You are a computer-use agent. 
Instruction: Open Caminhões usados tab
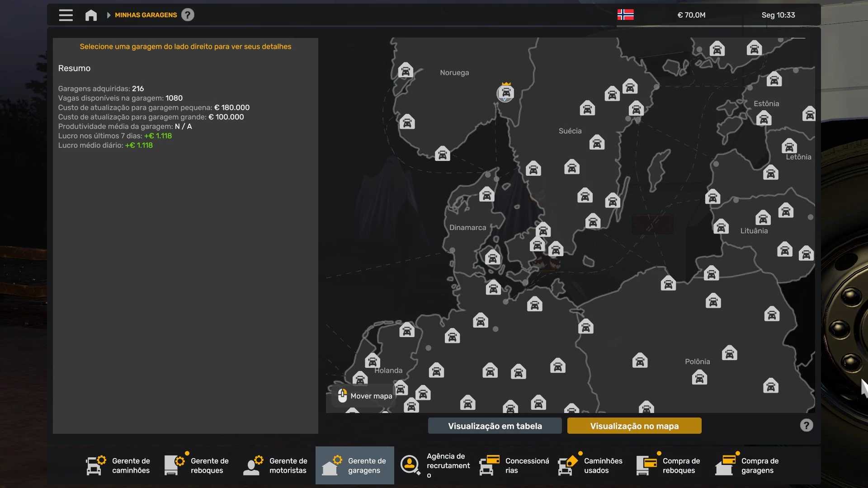pos(591,465)
